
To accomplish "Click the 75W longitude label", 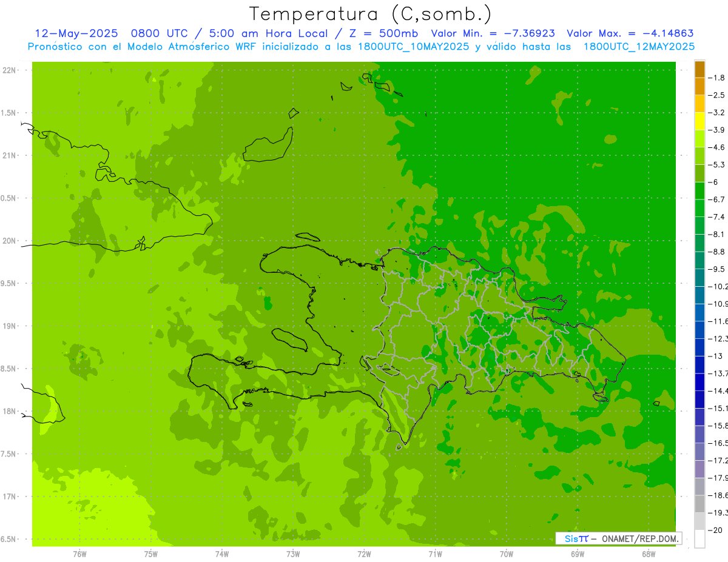I will 151,554.
